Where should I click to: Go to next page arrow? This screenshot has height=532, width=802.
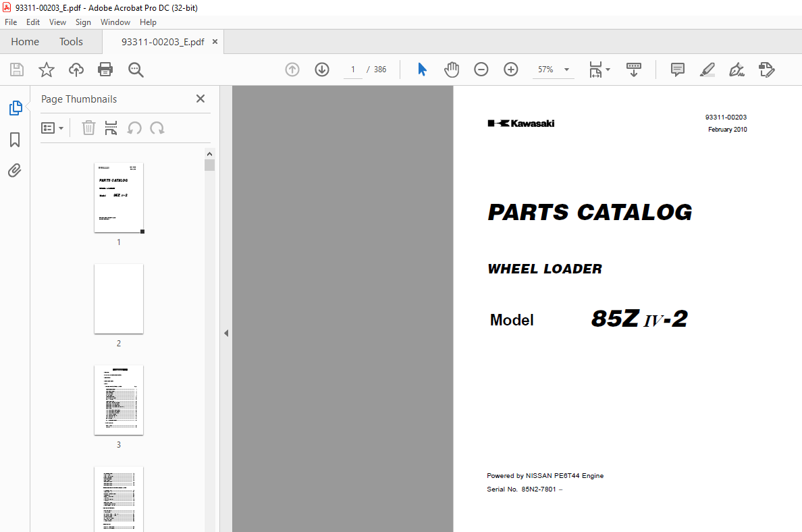point(322,70)
